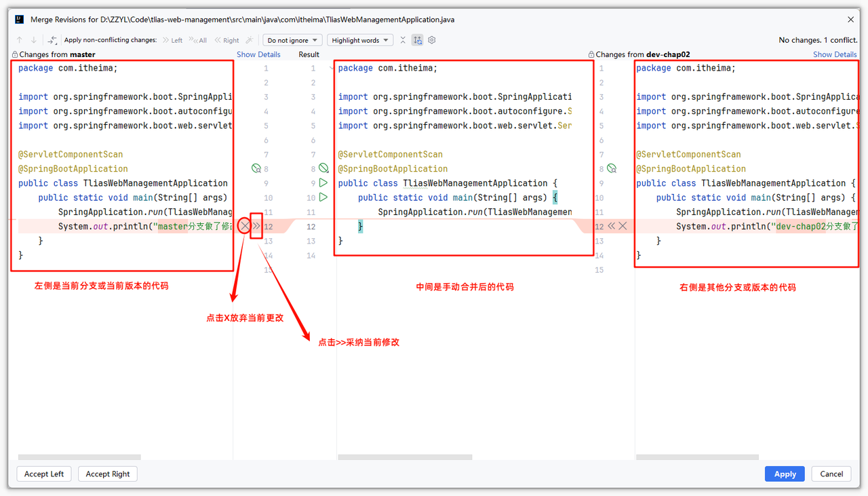Accept right change with << arrows

click(x=611, y=226)
